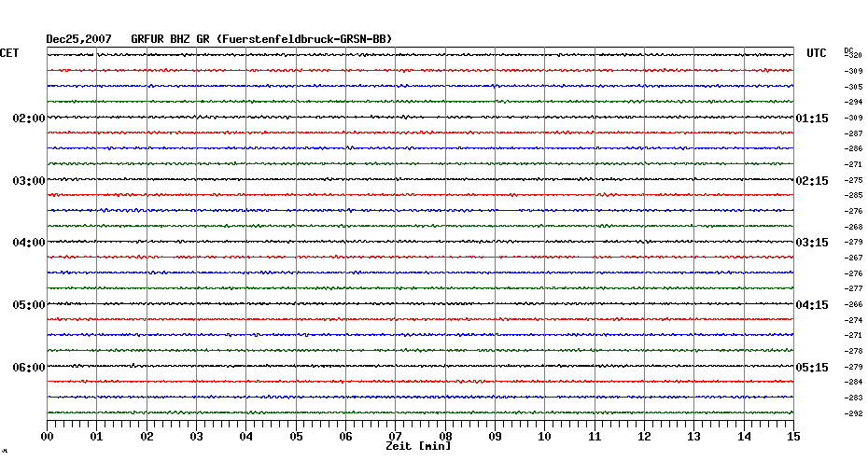This screenshot has width=868, height=461.
Task: Click minute tick label '05'
Action: [296, 437]
